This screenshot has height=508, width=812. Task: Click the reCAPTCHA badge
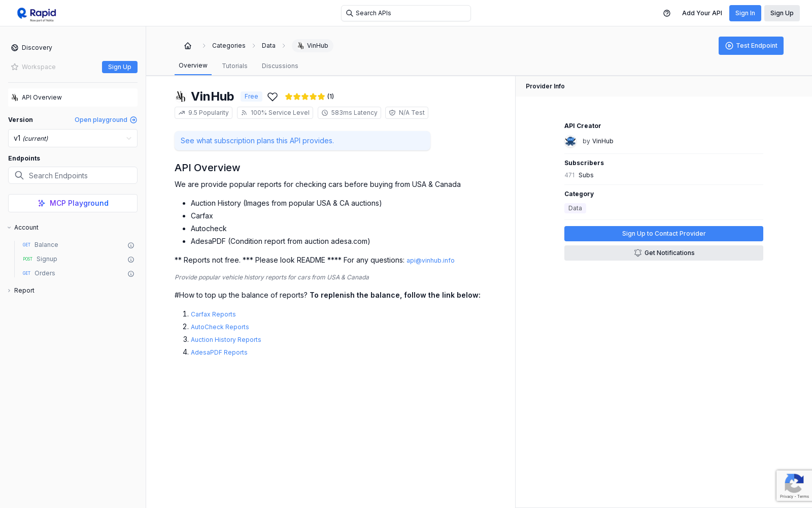794,486
